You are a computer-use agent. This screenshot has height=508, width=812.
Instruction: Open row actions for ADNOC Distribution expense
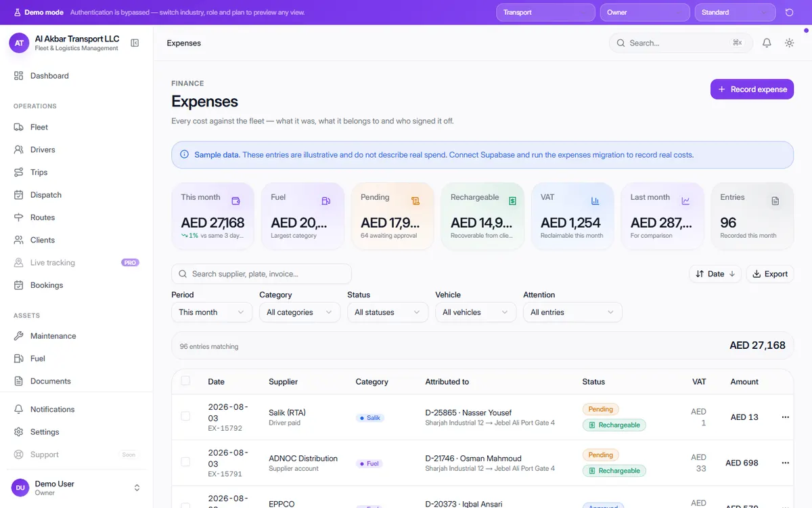[785, 463]
